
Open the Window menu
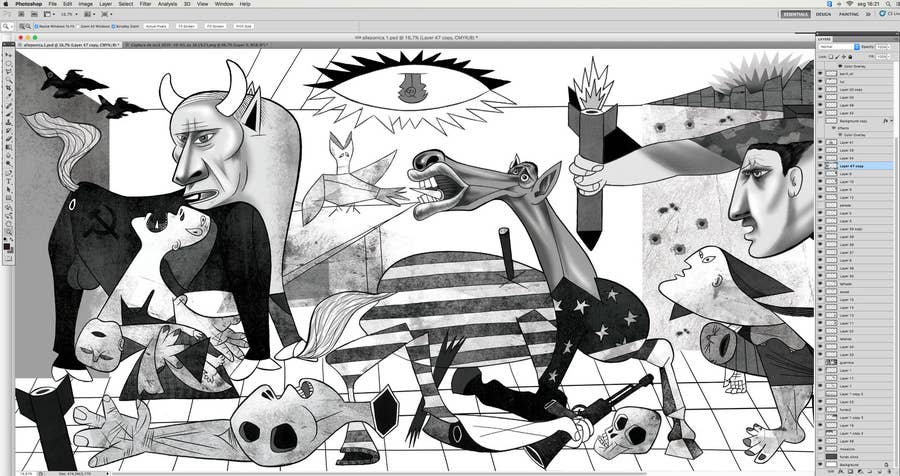coord(224,4)
